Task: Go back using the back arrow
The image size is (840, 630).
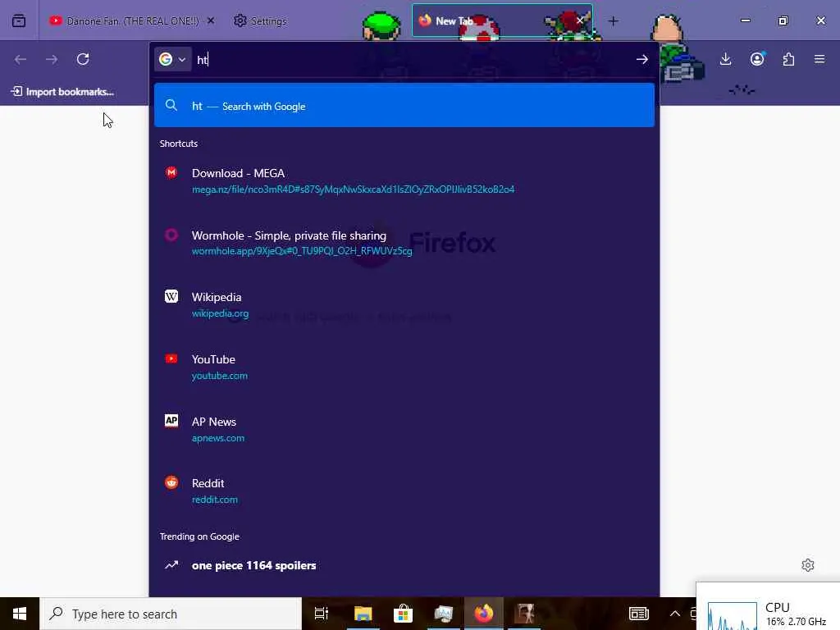Action: [x=21, y=59]
